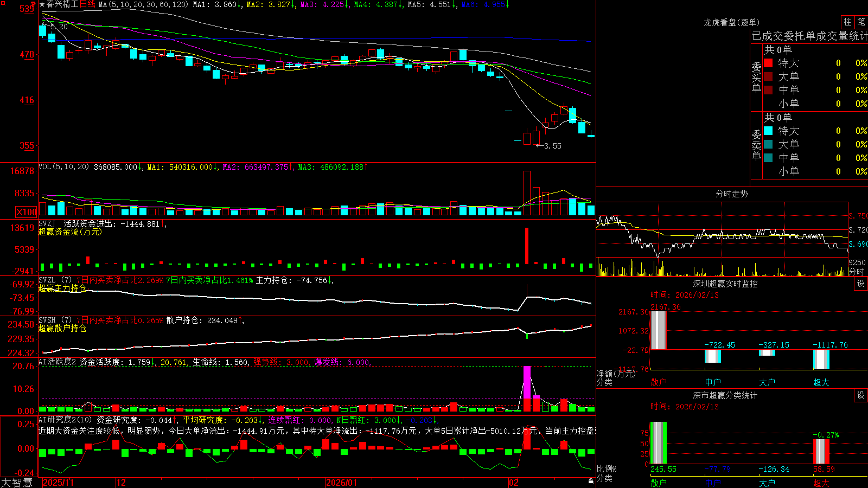
Task: Select 中户 category in 深圳超赢实时监控
Action: 713,382
